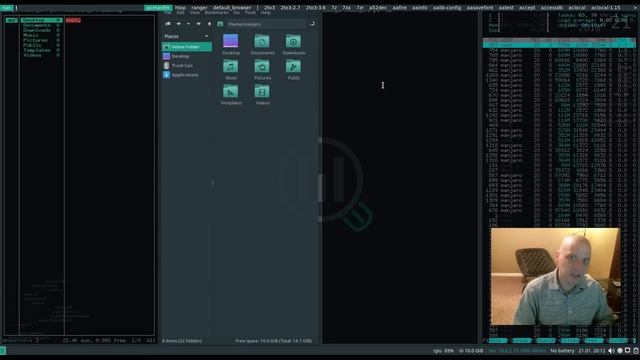Click 'Free space: 10.0 GiB' status text
Viewport: 640px width, 360px height.
(273, 341)
